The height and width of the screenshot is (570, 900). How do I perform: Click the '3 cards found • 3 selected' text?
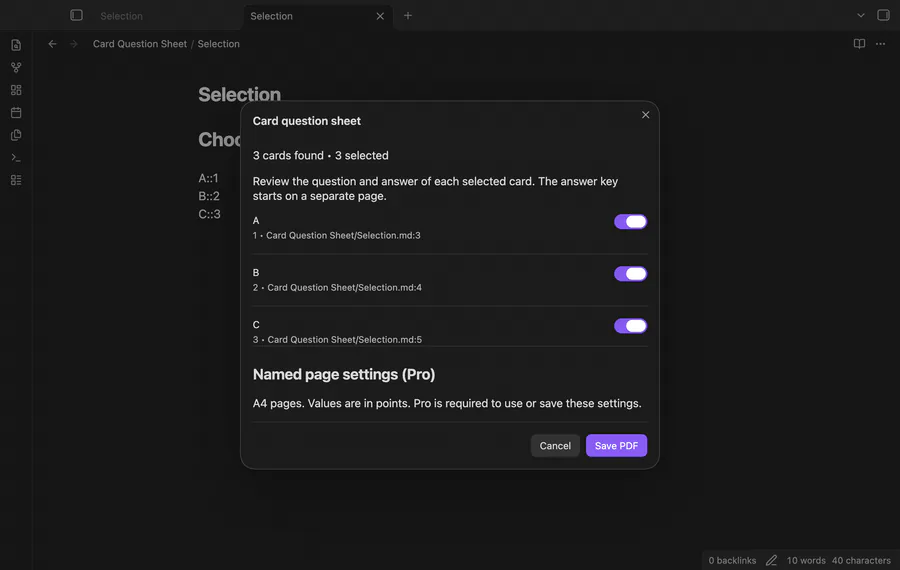click(321, 156)
